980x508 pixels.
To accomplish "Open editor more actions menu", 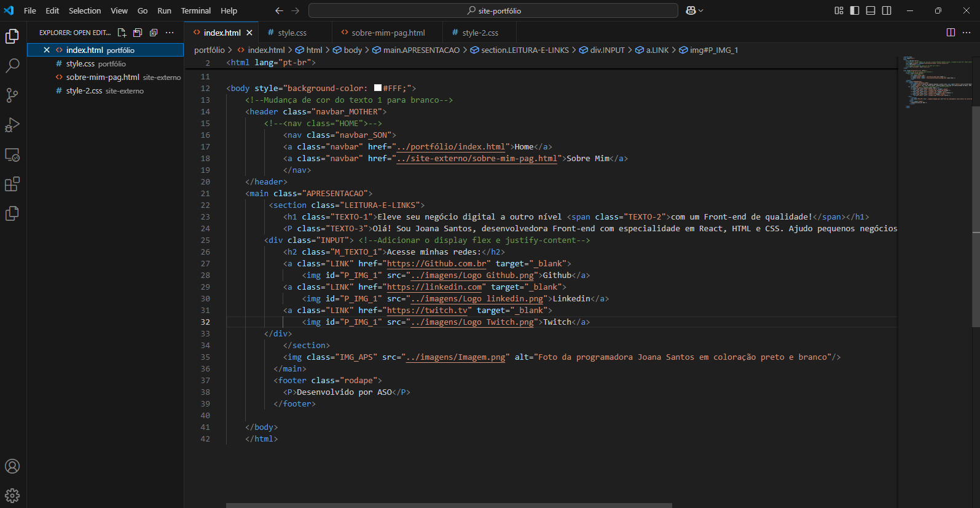I will coord(966,33).
